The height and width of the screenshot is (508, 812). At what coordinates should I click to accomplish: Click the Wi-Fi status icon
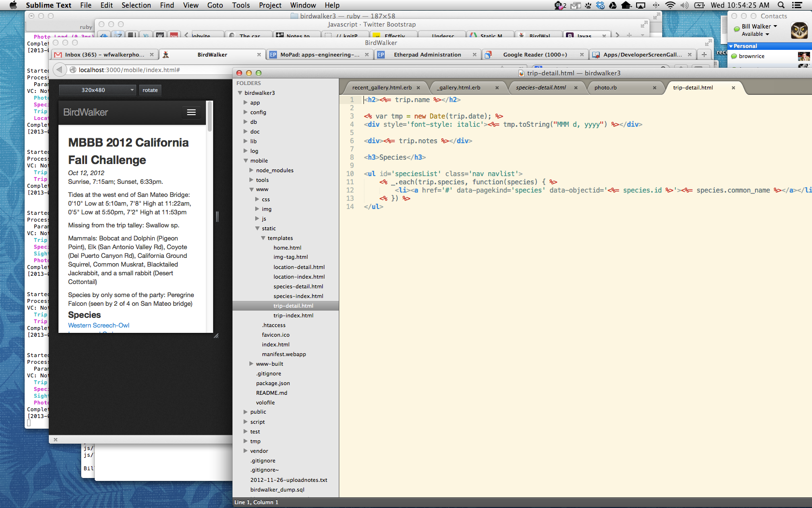[x=670, y=5]
